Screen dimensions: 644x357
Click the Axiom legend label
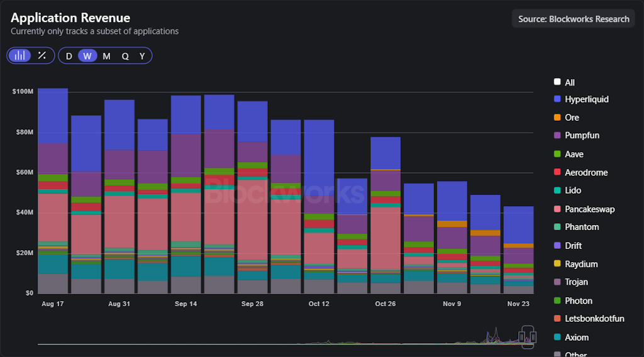pos(577,338)
